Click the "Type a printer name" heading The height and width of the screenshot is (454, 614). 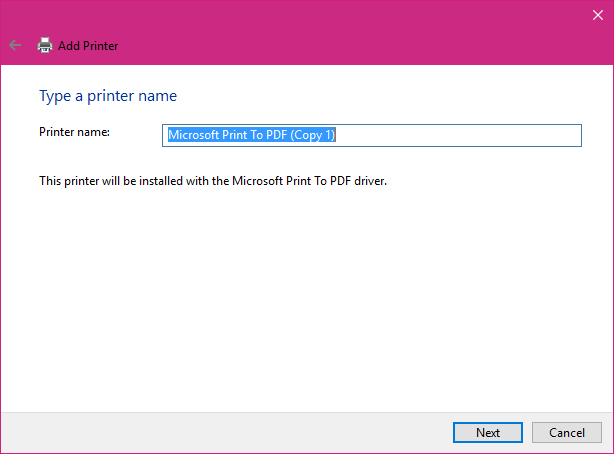coord(108,96)
